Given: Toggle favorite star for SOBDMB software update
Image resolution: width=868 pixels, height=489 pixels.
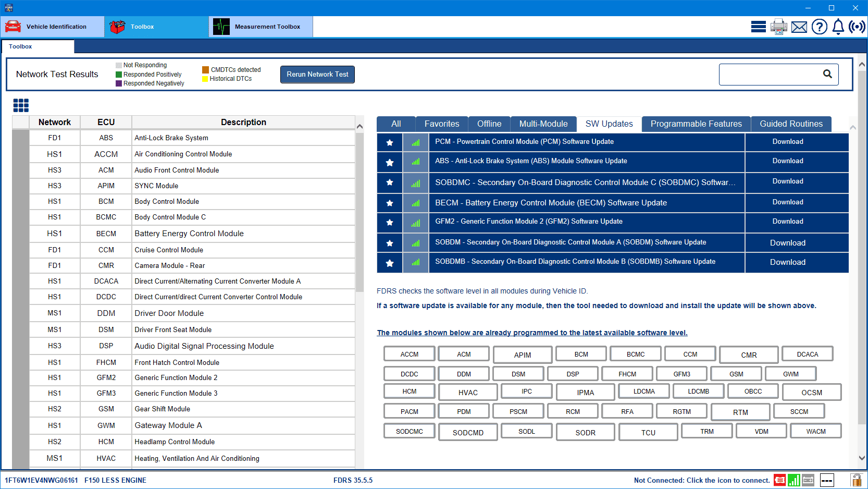Looking at the screenshot, I should (389, 263).
